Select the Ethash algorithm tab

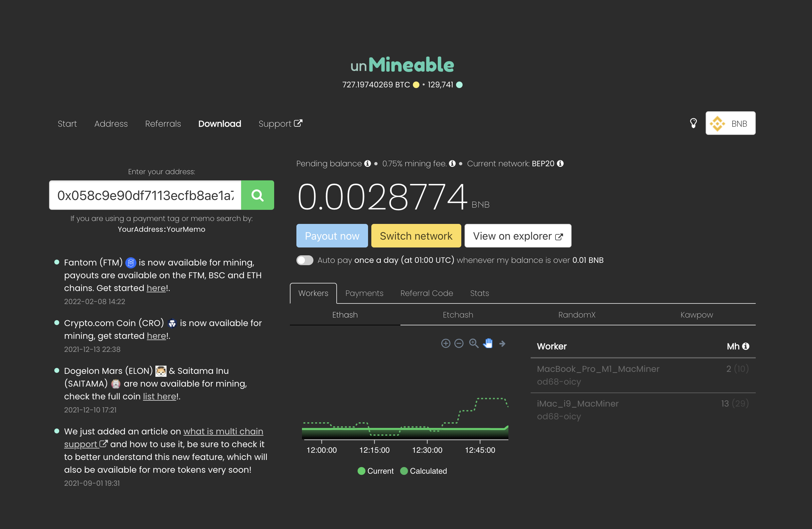click(345, 315)
